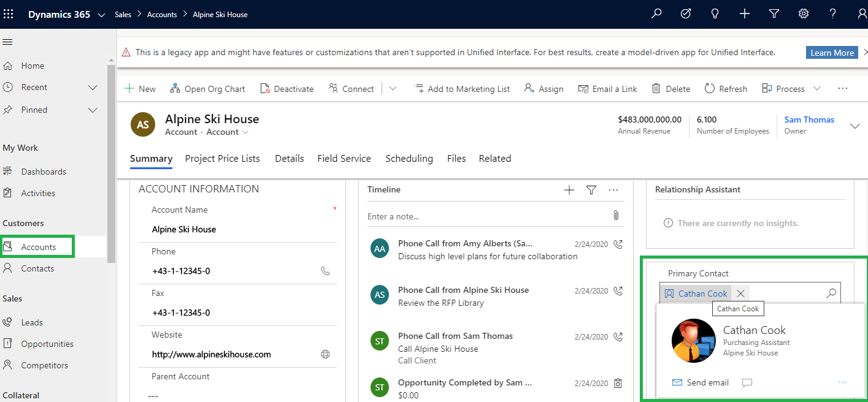
Task: Open more options on the contact card
Action: pos(842,382)
